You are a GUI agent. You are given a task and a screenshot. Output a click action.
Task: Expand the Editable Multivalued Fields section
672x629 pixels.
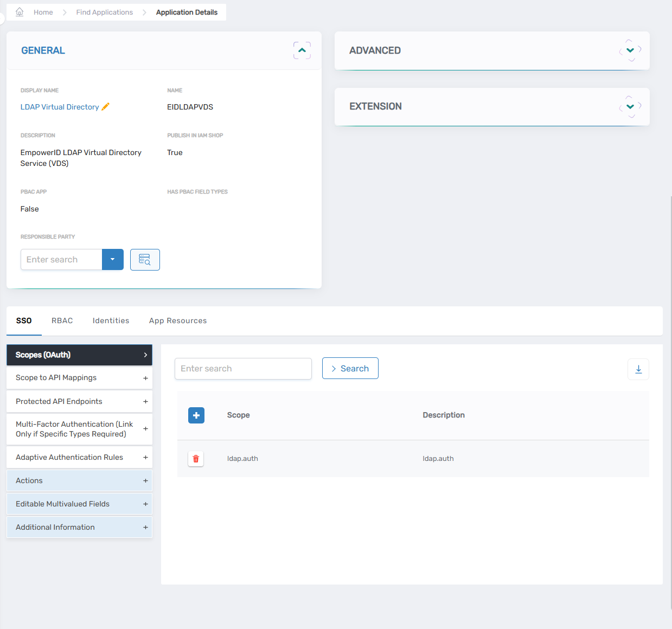(79, 504)
